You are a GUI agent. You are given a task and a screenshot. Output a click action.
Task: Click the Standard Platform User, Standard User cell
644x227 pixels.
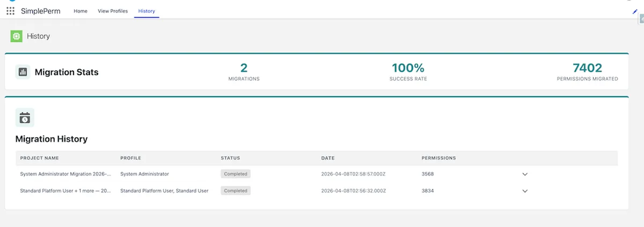(x=164, y=191)
